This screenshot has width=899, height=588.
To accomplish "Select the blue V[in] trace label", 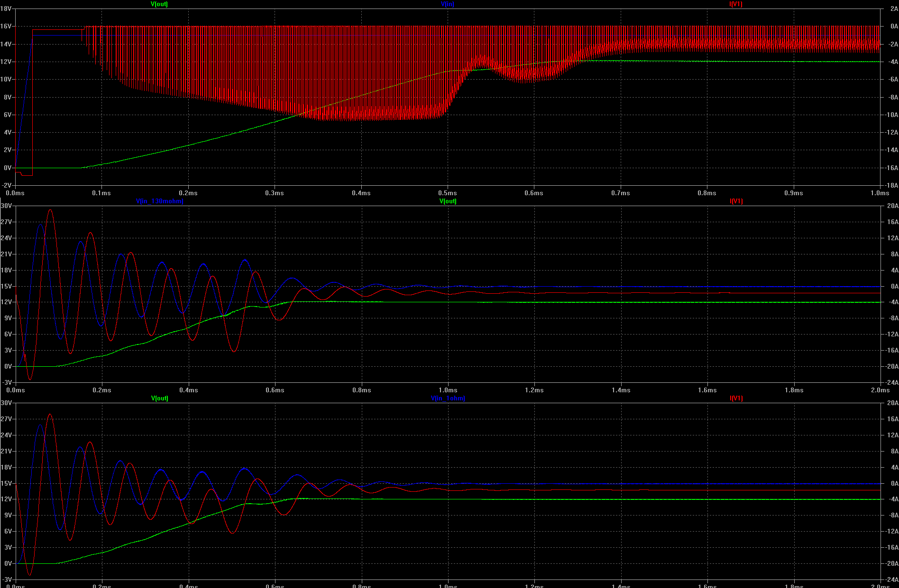I will (x=447, y=4).
